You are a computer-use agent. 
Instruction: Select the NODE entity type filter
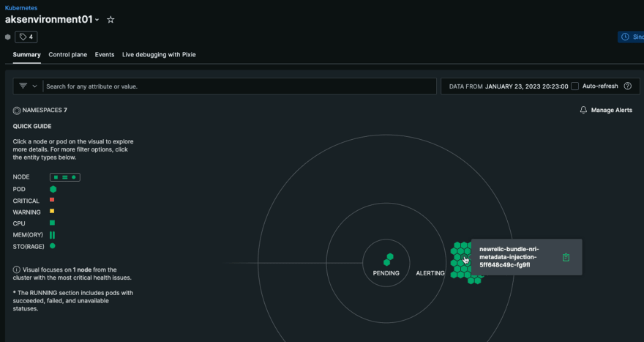[x=65, y=177]
